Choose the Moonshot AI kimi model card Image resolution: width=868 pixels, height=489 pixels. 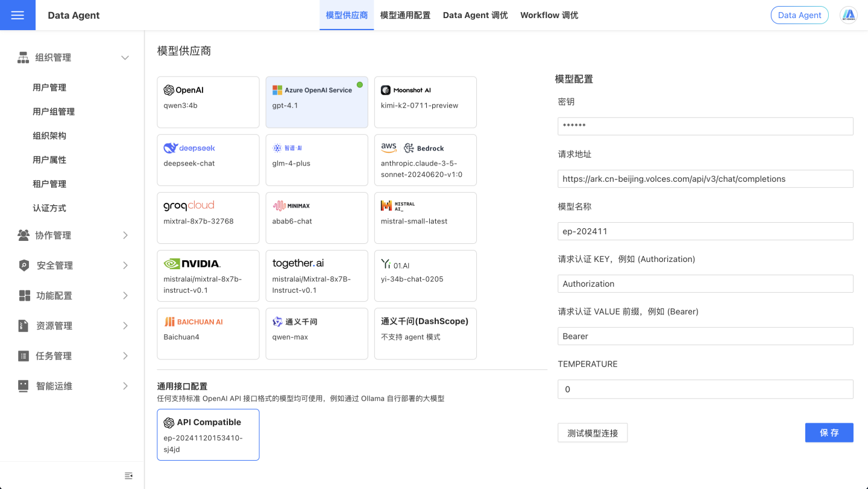tap(425, 102)
